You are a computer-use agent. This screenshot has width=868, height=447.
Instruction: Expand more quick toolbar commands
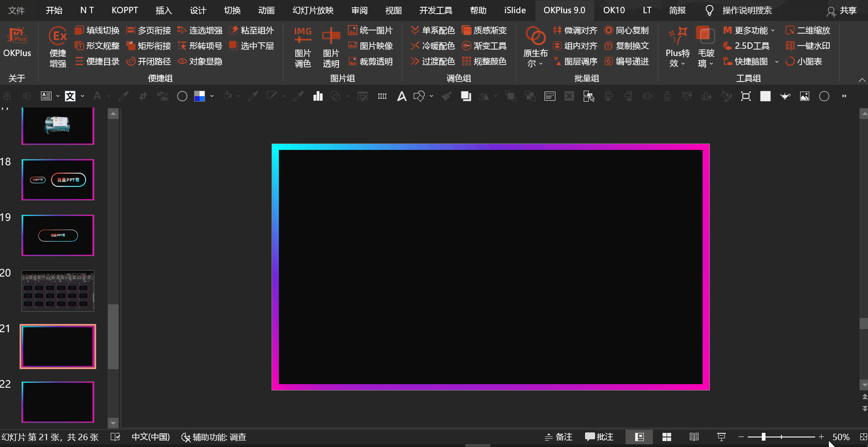coord(844,96)
